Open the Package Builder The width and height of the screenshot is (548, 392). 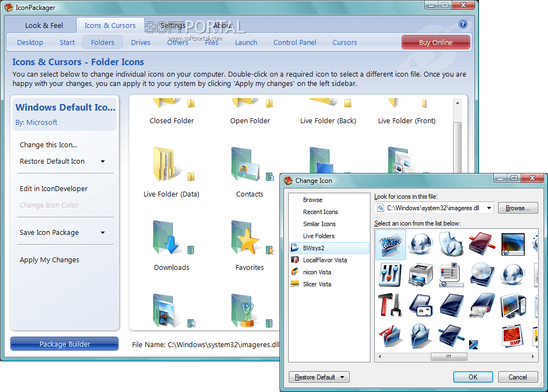(x=64, y=344)
